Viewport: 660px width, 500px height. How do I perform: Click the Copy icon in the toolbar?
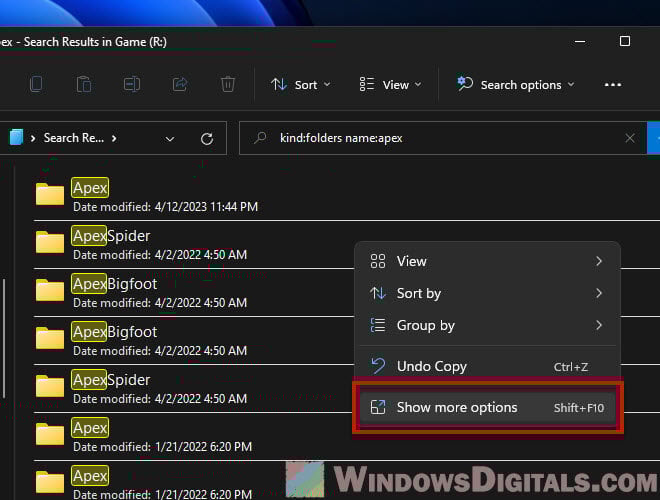click(x=36, y=84)
